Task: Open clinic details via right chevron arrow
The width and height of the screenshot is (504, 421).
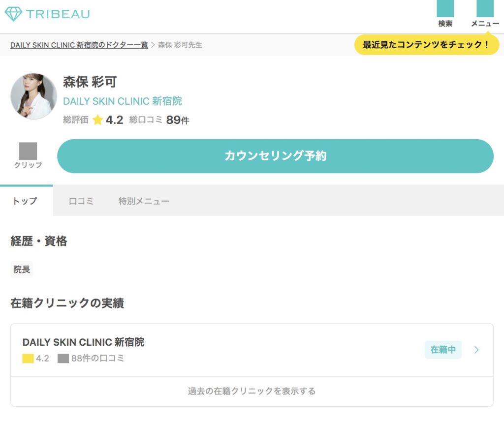Action: 476,350
